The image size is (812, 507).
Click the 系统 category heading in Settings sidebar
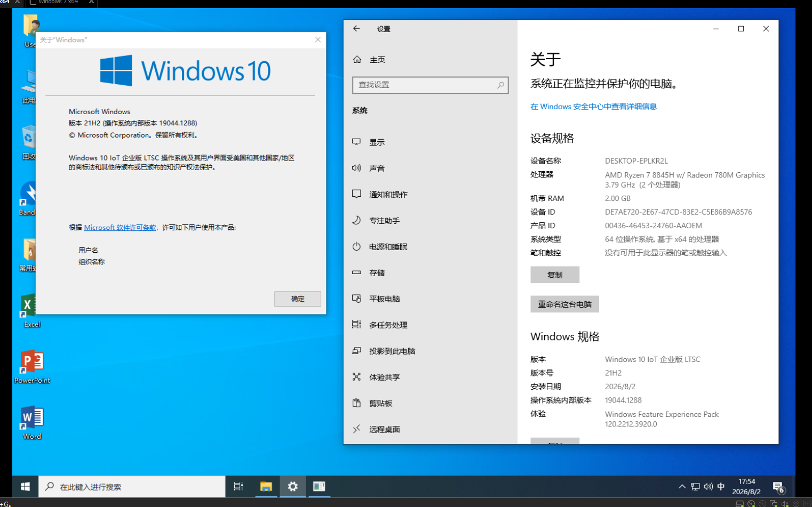coord(360,111)
